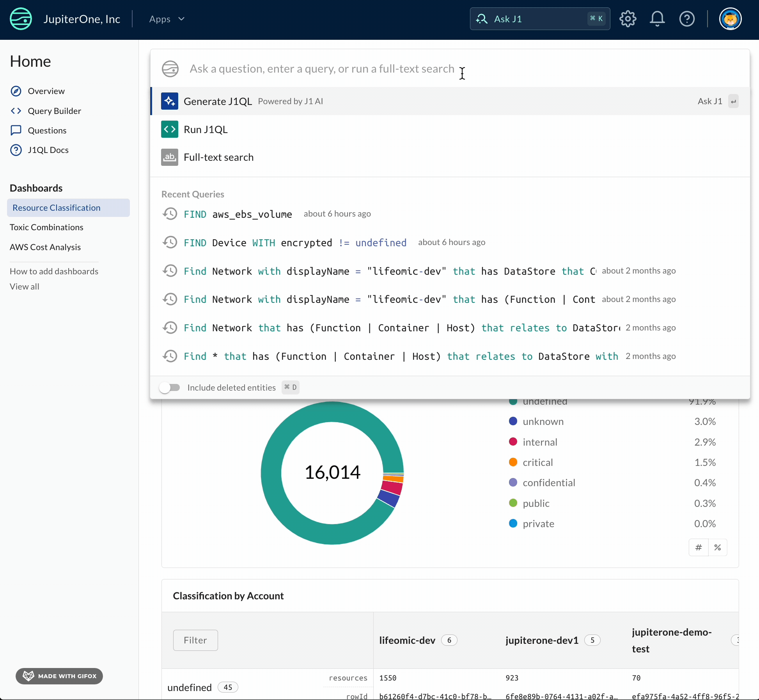Click history icon beside FIND aws_ebs_volume
The height and width of the screenshot is (700, 759).
pos(170,214)
